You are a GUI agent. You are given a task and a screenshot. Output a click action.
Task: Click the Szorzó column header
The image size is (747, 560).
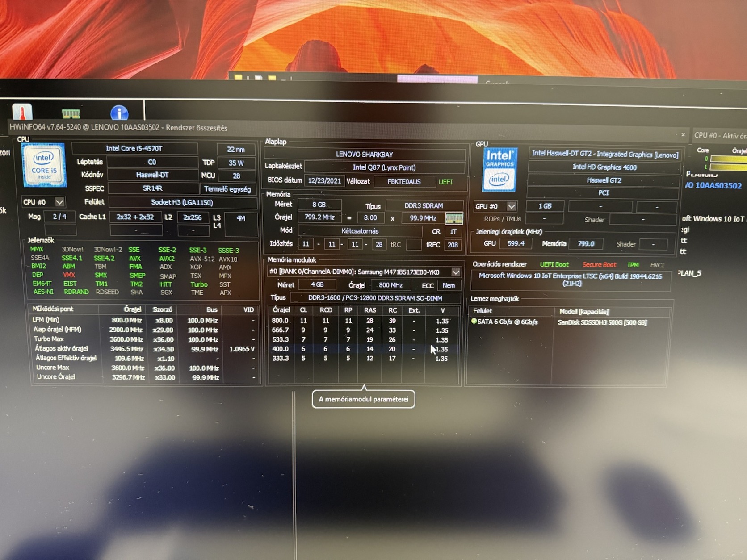162,309
